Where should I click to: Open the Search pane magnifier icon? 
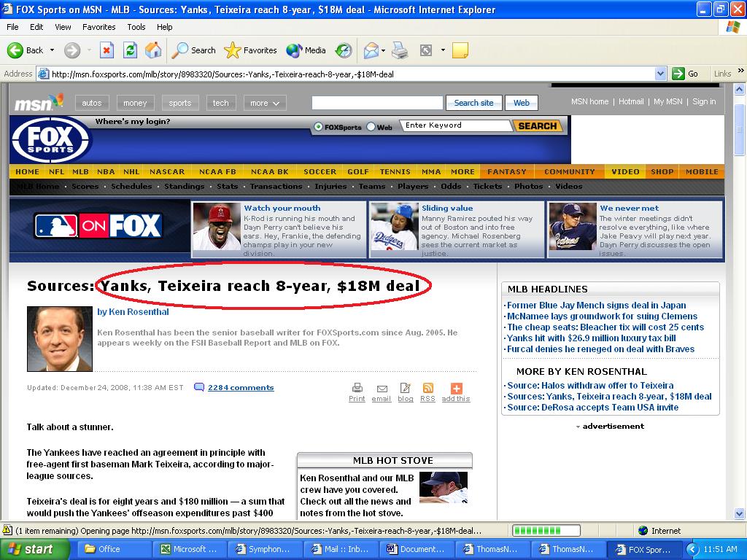(180, 50)
